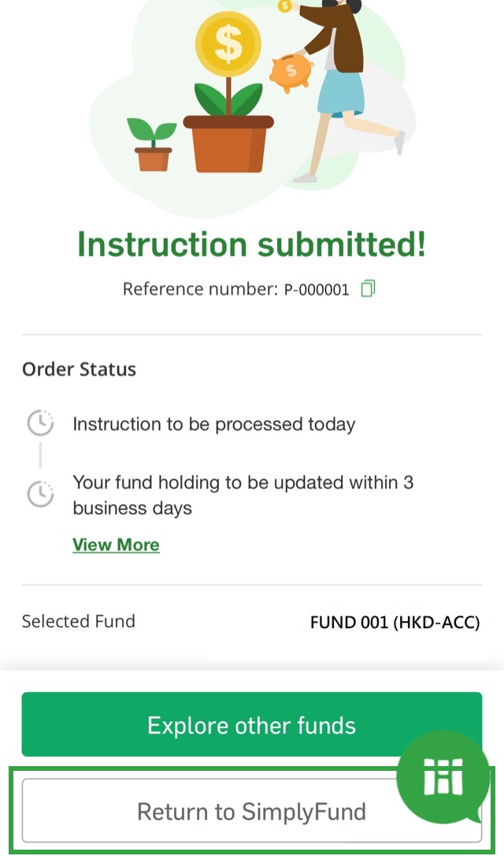504x867 pixels.
Task: Copy the reference number P-000001
Action: pos(369,288)
